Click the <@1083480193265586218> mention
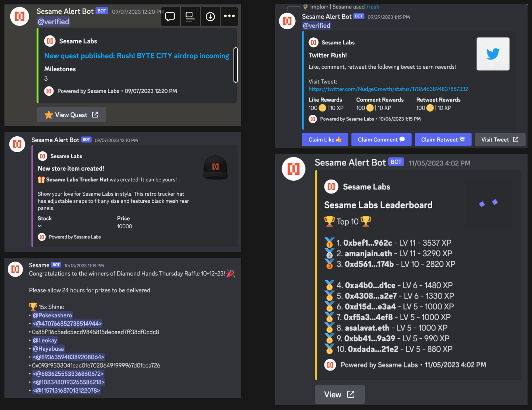The image size is (532, 410). pyautogui.click(x=69, y=382)
